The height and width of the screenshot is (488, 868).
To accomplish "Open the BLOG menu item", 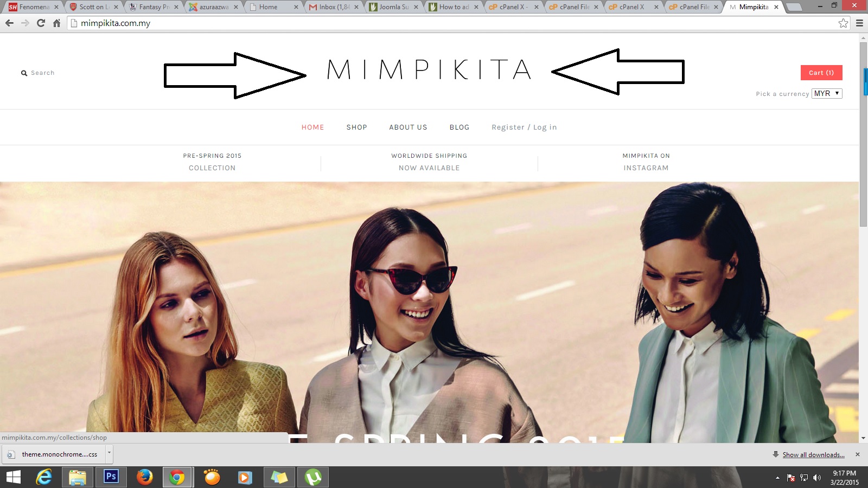I will pyautogui.click(x=459, y=127).
